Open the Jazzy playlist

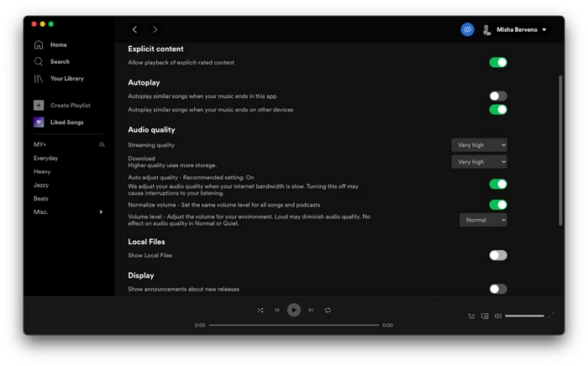41,185
